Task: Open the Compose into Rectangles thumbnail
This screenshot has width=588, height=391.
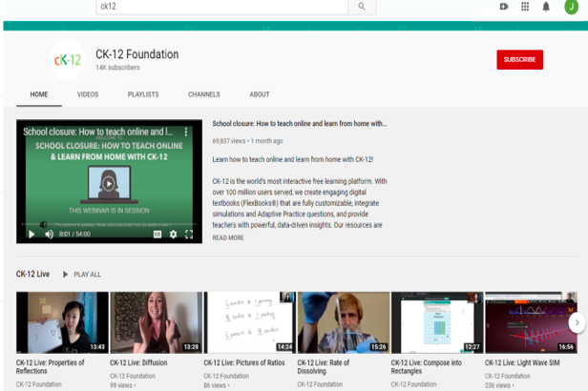Action: pyautogui.click(x=437, y=322)
